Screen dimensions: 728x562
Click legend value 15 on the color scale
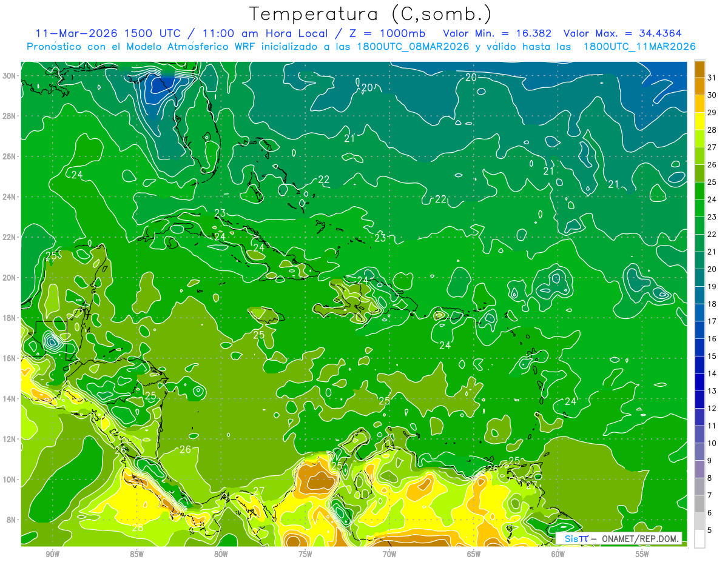712,356
